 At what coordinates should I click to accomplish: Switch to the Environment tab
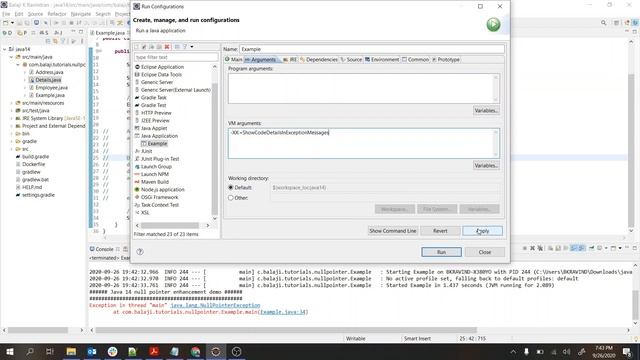coord(382,60)
